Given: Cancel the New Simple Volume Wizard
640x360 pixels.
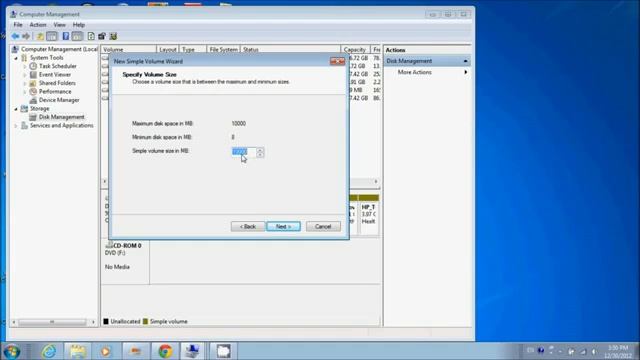Looking at the screenshot, I should (323, 227).
